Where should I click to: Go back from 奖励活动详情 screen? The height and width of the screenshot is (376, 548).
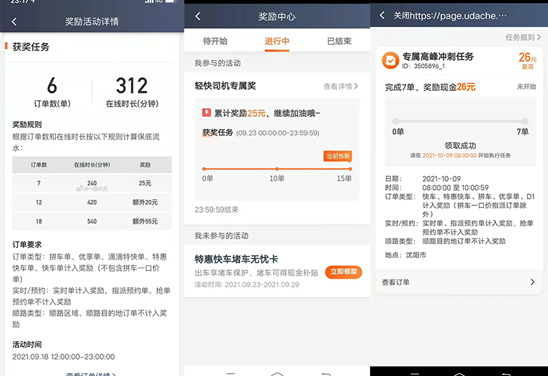[14, 22]
